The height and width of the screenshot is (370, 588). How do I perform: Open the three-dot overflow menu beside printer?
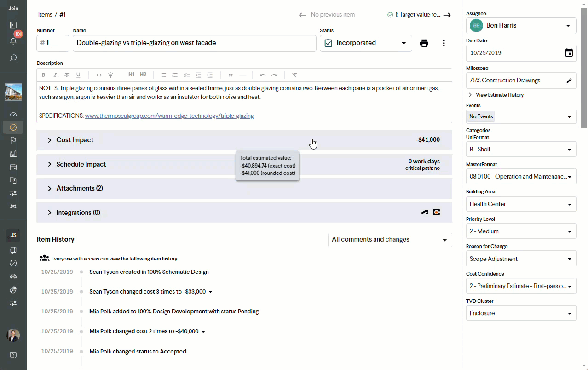coord(444,43)
